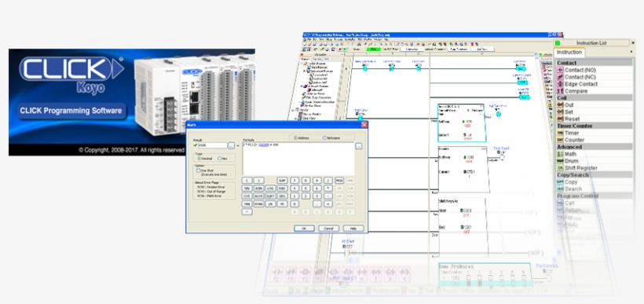Select Contact header in Instruction List

(594, 63)
